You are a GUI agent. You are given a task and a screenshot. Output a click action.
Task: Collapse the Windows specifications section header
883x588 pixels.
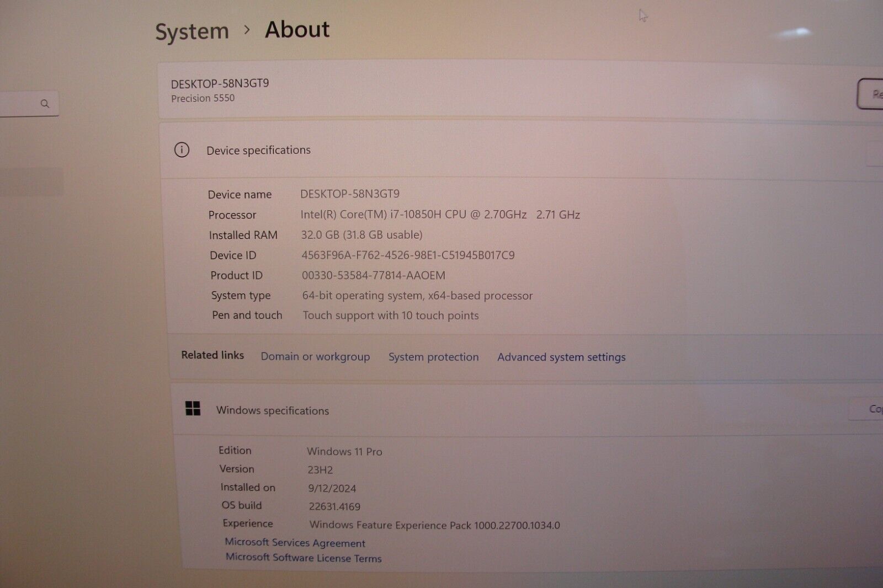coord(527,410)
